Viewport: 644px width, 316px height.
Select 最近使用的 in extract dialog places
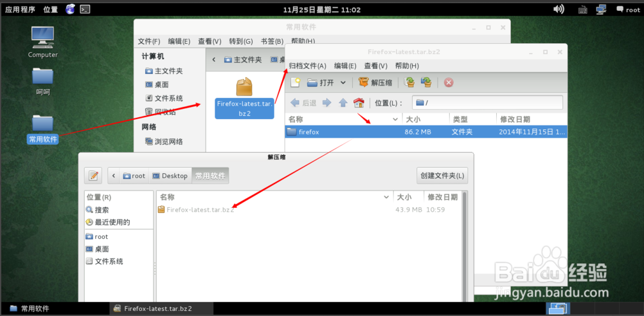(x=108, y=222)
